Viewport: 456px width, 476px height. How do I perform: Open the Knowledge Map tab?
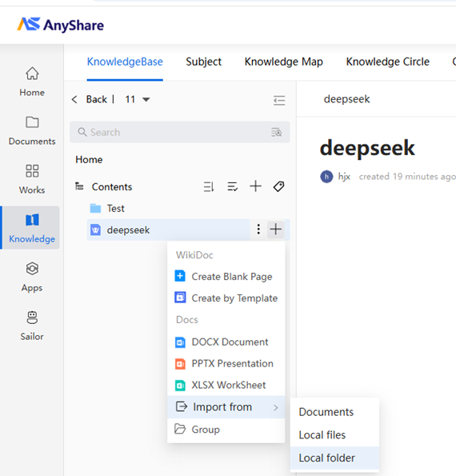click(283, 62)
